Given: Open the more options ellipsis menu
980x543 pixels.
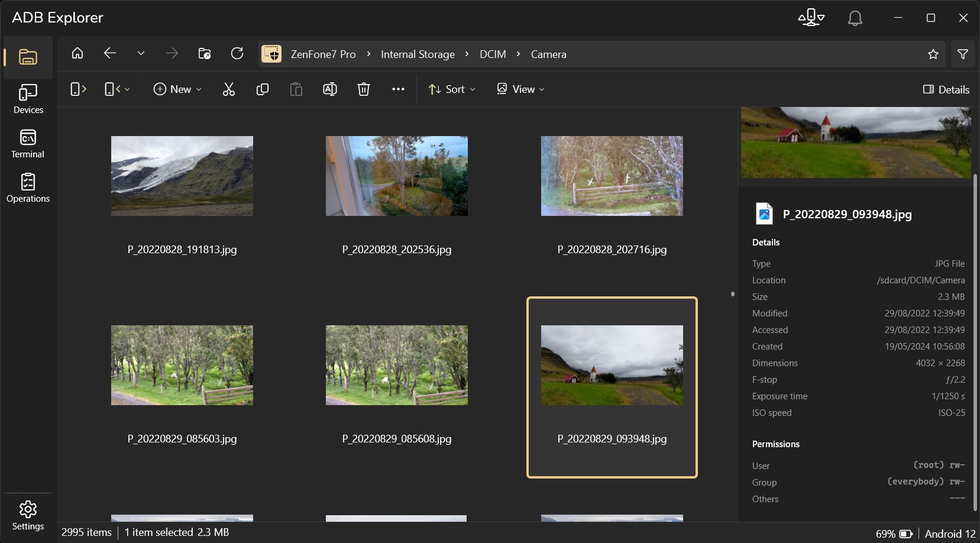Looking at the screenshot, I should tap(398, 89).
